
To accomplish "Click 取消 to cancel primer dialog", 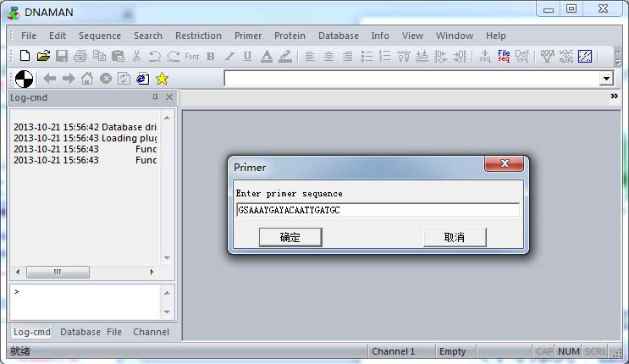I will pyautogui.click(x=455, y=237).
